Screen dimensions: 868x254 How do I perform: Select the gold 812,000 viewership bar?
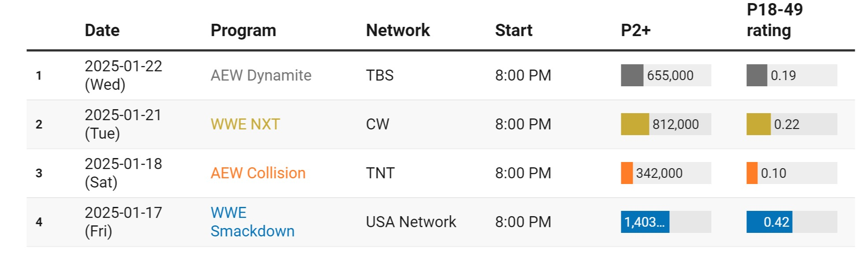(635, 124)
